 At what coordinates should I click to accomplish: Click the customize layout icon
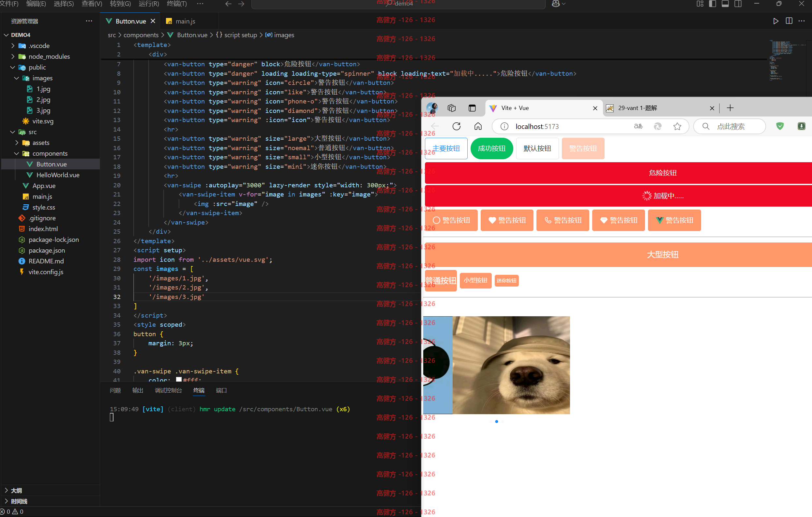[700, 4]
